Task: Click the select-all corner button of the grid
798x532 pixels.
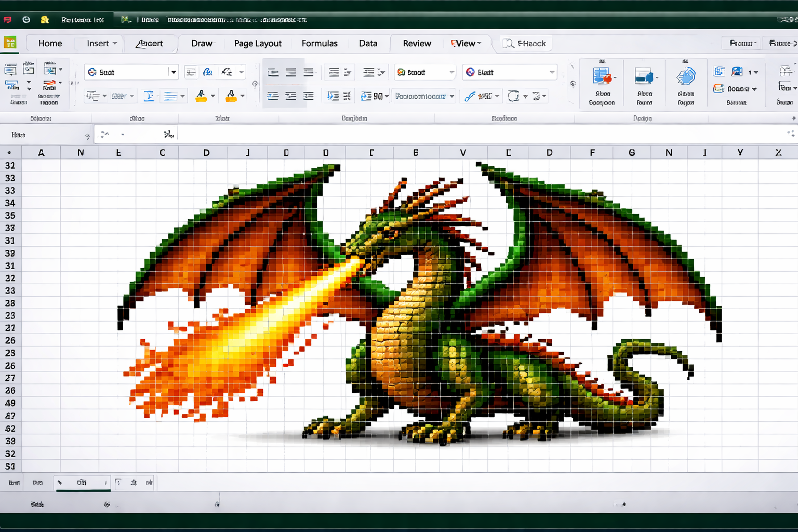Action: 9,153
